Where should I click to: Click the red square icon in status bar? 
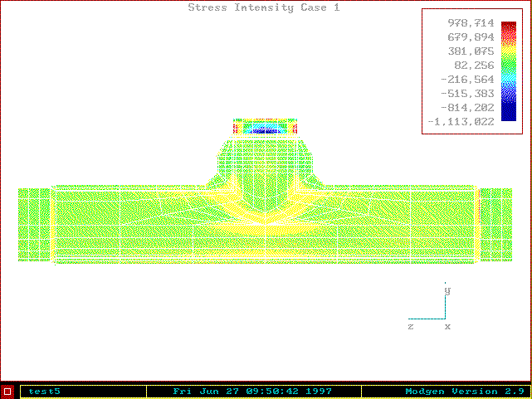point(7,392)
